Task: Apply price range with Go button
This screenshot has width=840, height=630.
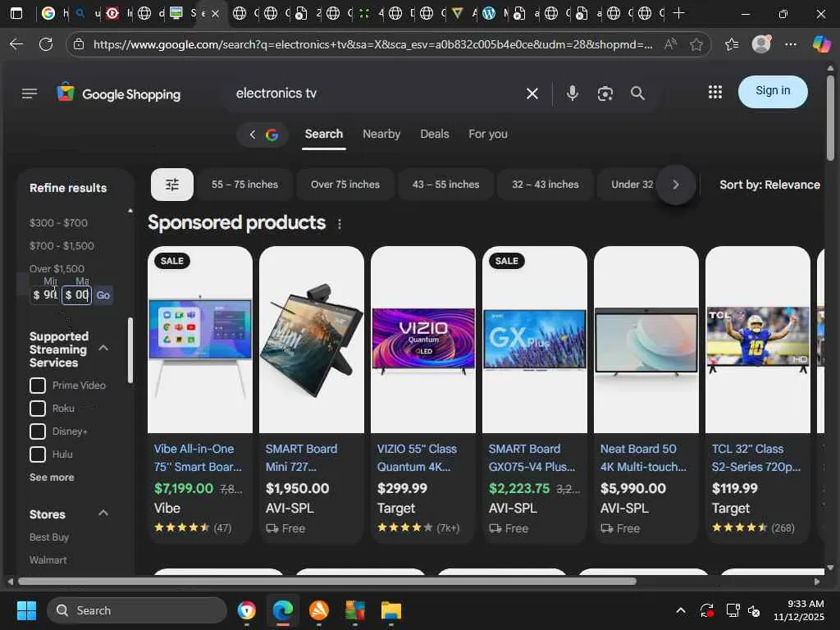Action: coord(103,295)
